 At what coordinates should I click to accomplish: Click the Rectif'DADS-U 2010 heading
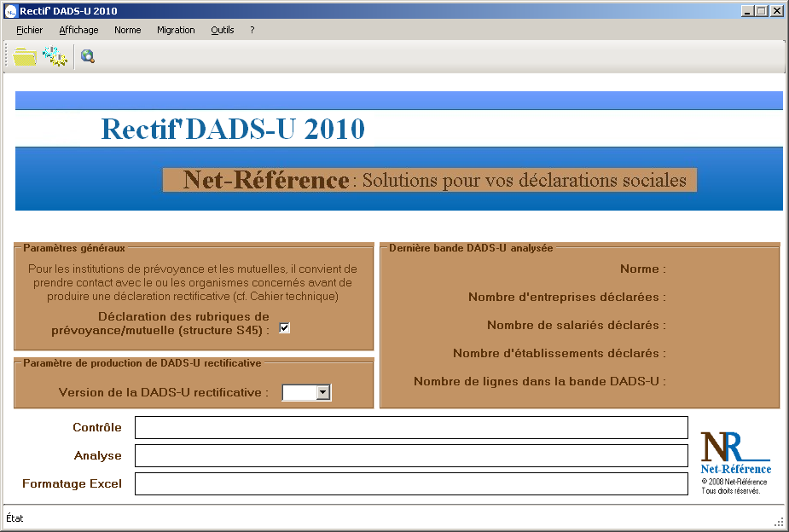pos(233,129)
